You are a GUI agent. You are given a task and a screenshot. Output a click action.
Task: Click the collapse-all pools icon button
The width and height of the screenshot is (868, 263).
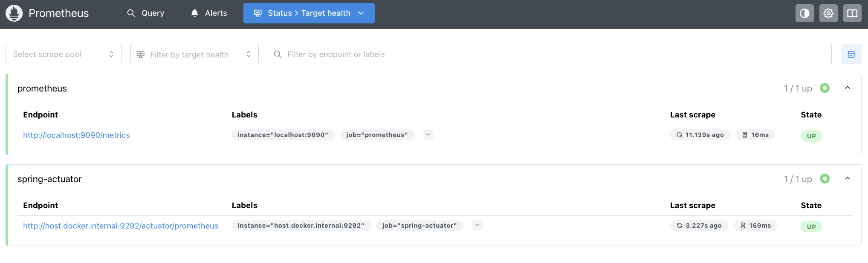(851, 54)
